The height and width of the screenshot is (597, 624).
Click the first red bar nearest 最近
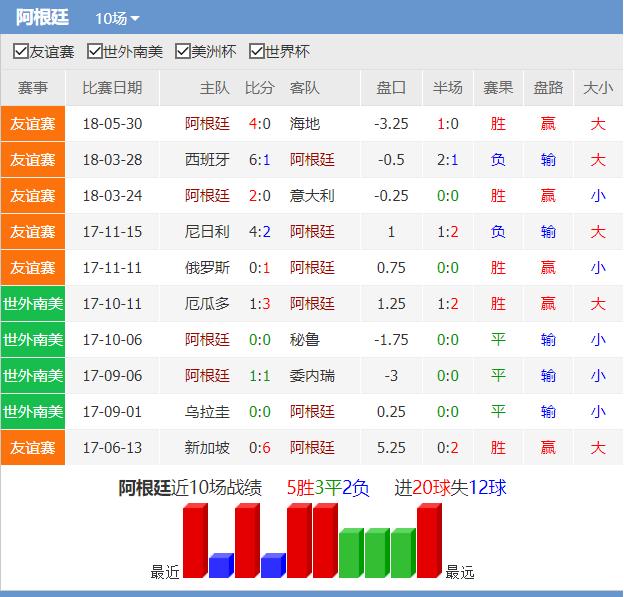pyautogui.click(x=194, y=542)
